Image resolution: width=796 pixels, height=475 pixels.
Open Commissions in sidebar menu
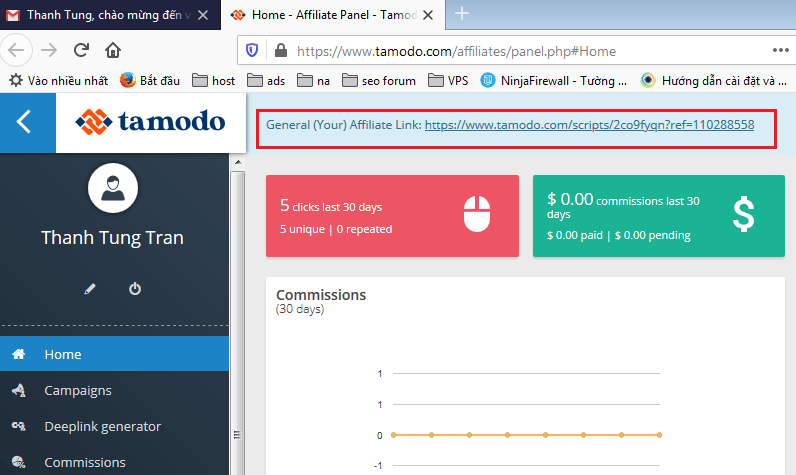click(x=114, y=462)
